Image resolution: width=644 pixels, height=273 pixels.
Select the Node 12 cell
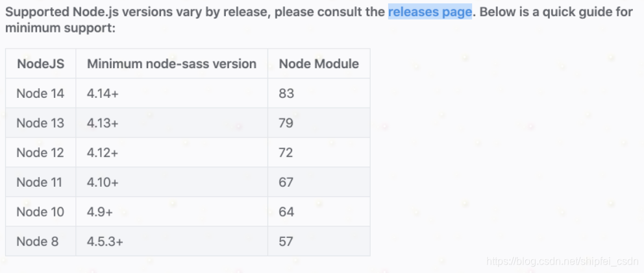pos(41,152)
